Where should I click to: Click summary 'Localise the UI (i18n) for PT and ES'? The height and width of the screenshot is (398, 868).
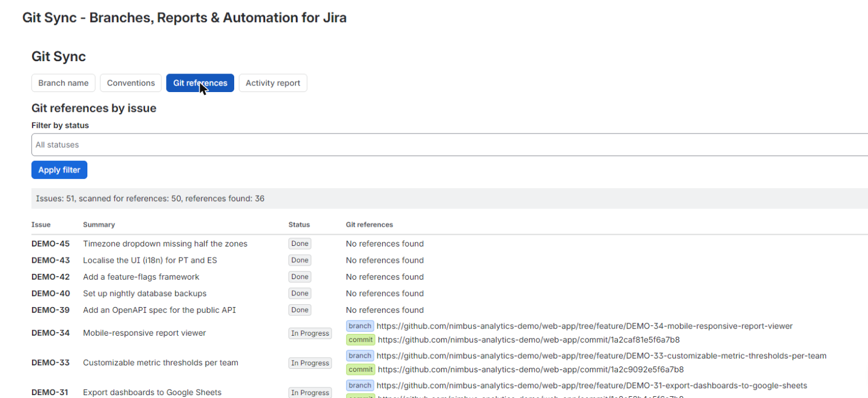click(150, 260)
